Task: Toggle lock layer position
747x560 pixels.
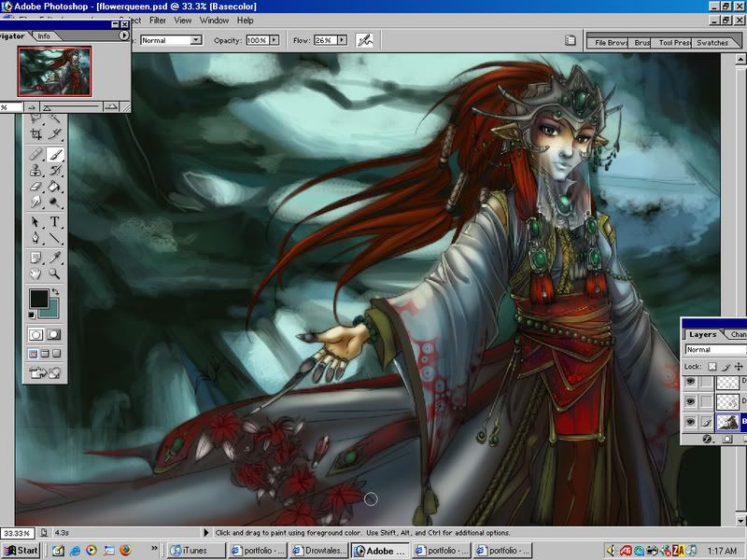Action: [739, 366]
